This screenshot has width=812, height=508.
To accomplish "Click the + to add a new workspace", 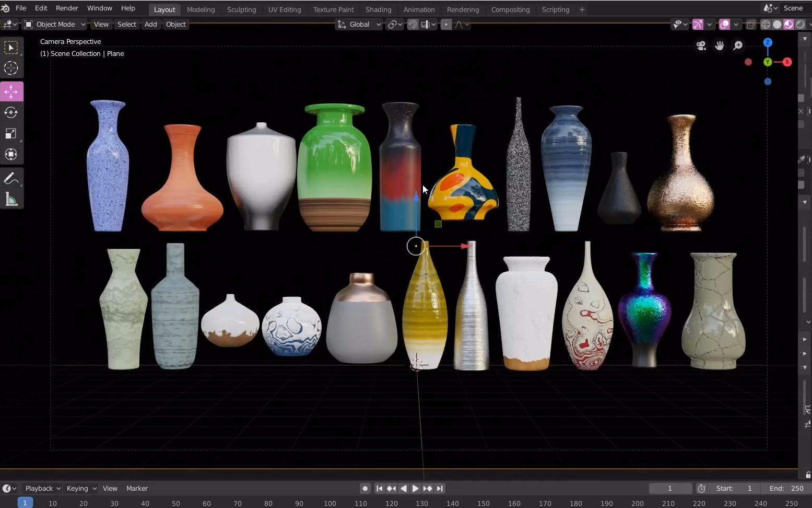I will tap(581, 9).
